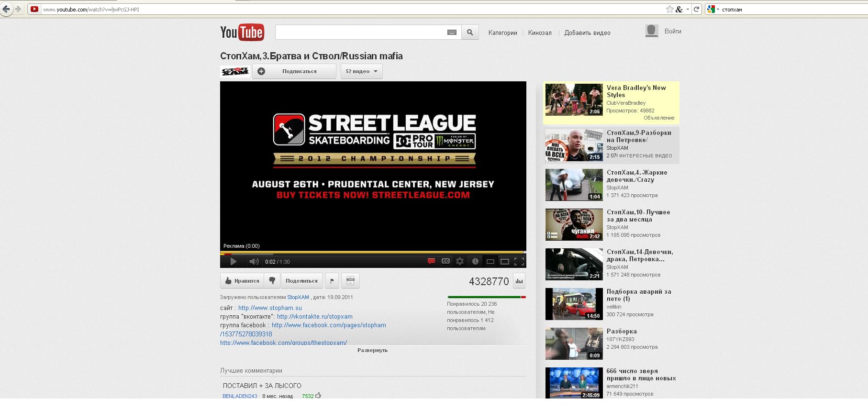Click the Watch Later clock icon

tap(475, 261)
